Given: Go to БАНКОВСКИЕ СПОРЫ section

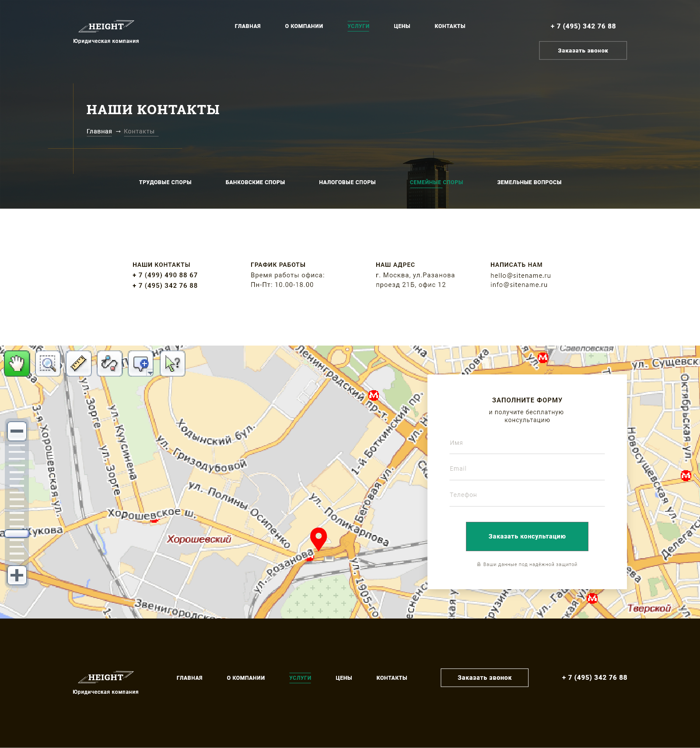Looking at the screenshot, I should (255, 182).
